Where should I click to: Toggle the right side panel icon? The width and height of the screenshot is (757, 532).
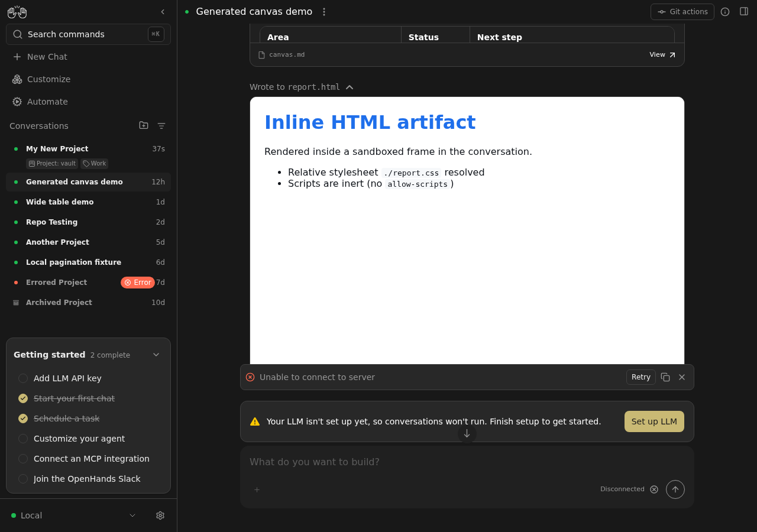pos(744,11)
